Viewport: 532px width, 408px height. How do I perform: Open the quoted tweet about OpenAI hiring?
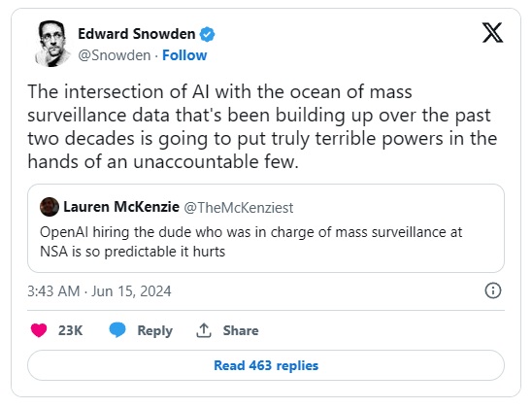(x=266, y=228)
